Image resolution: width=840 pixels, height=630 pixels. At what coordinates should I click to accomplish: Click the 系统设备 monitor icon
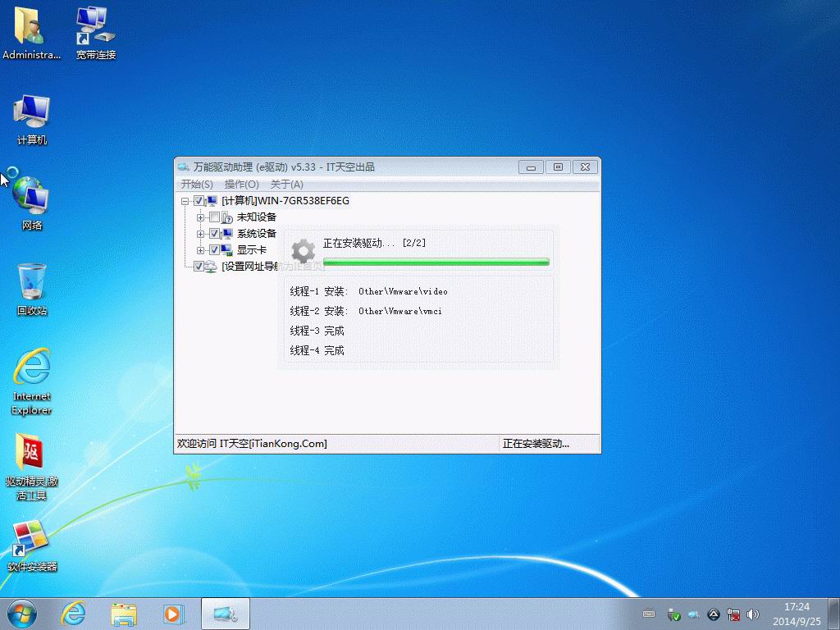227,234
